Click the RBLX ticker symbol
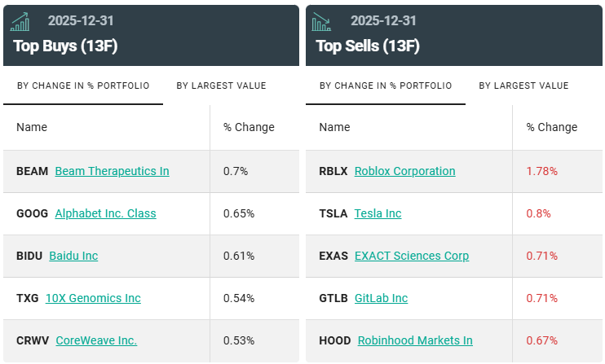 tap(333, 171)
